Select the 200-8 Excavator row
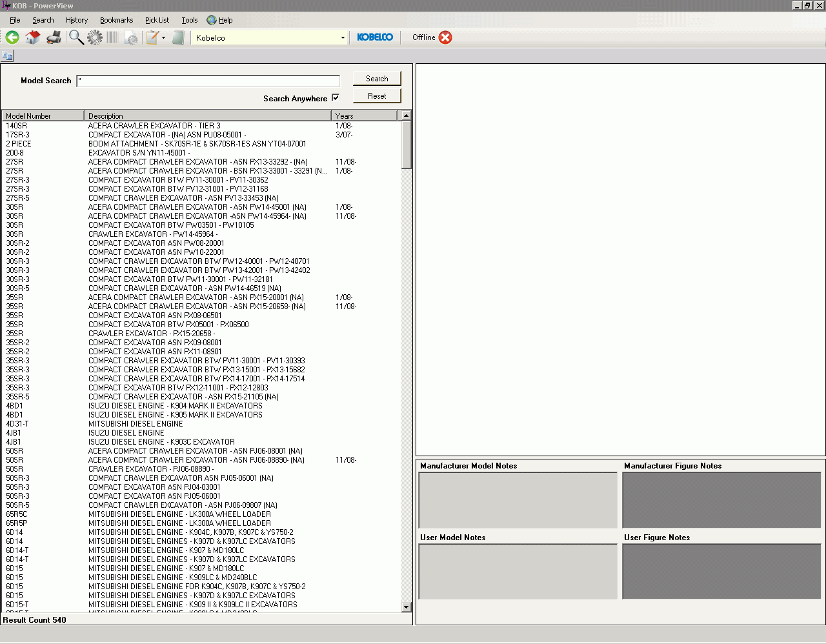826x644 pixels. click(201, 153)
